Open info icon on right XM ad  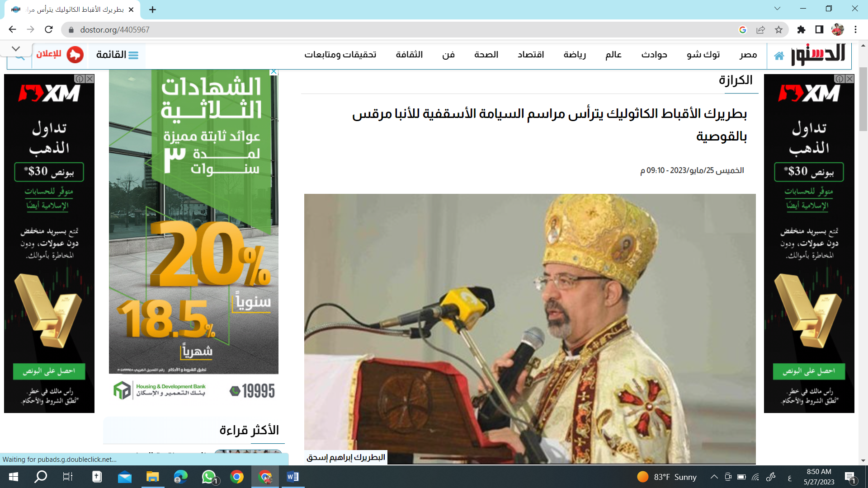pos(840,79)
